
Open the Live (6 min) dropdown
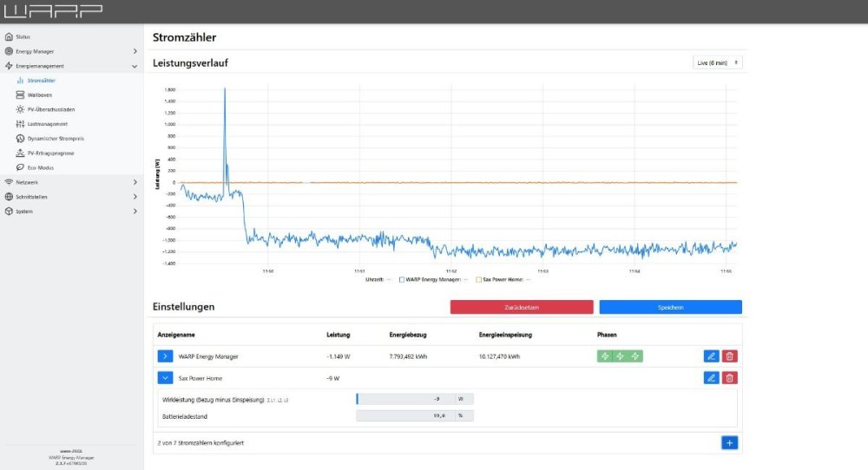click(x=717, y=62)
